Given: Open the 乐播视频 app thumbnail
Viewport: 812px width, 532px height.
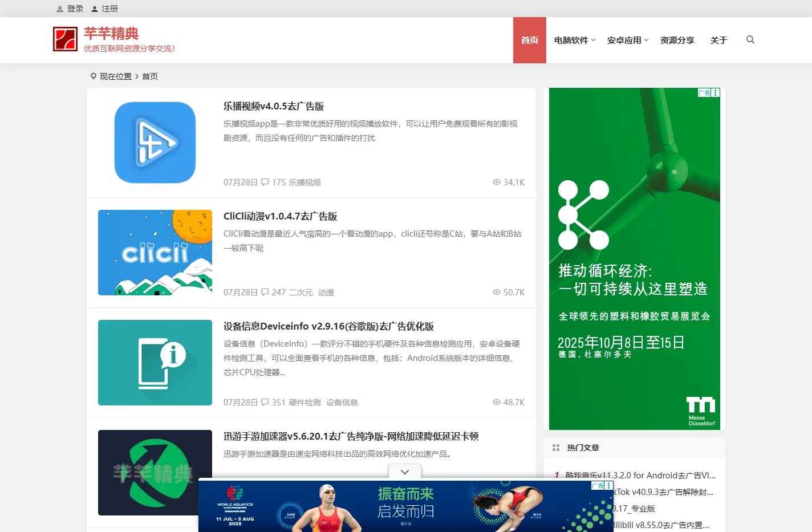Looking at the screenshot, I should [155, 143].
